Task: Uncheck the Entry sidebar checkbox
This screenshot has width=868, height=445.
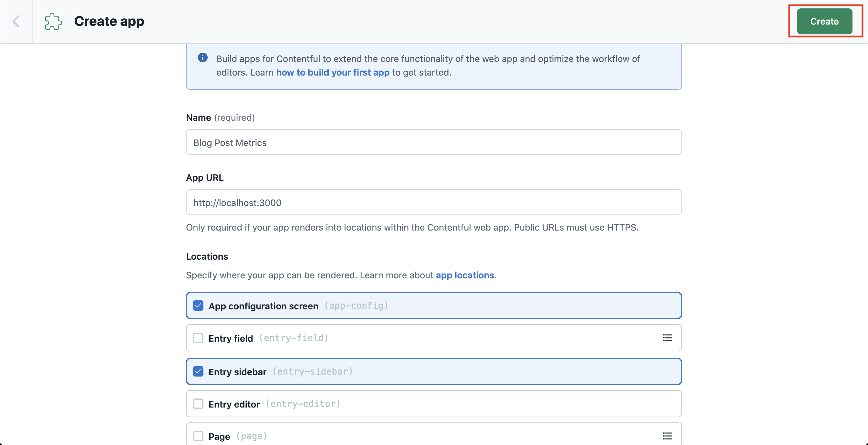Action: tap(198, 371)
